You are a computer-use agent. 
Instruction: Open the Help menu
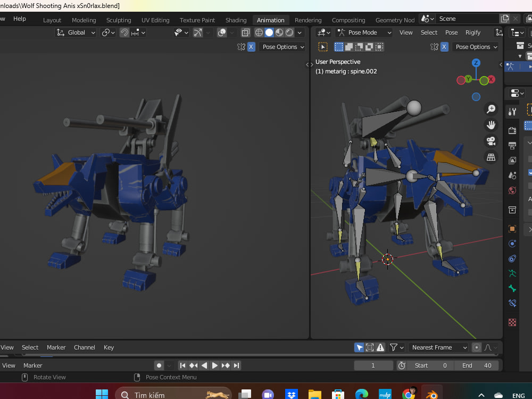[19, 19]
